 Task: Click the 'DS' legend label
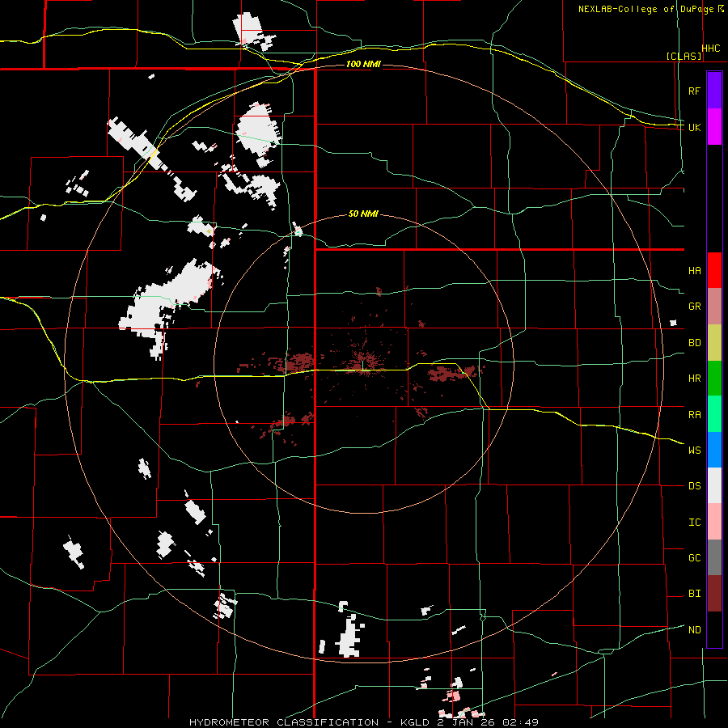coord(694,486)
